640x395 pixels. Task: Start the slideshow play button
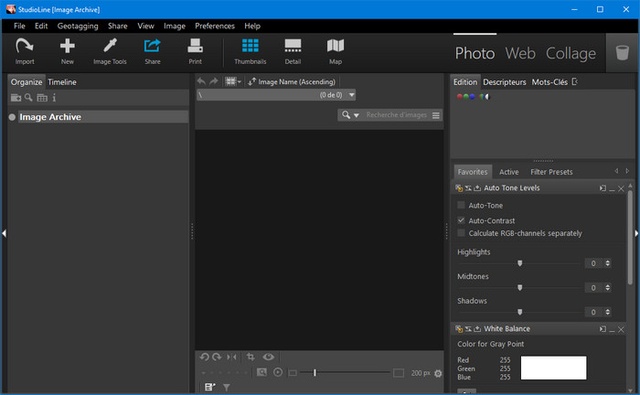pos(278,372)
